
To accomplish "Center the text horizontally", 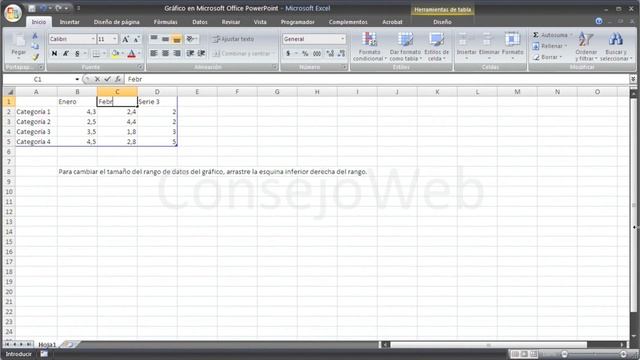I will pos(165,53).
